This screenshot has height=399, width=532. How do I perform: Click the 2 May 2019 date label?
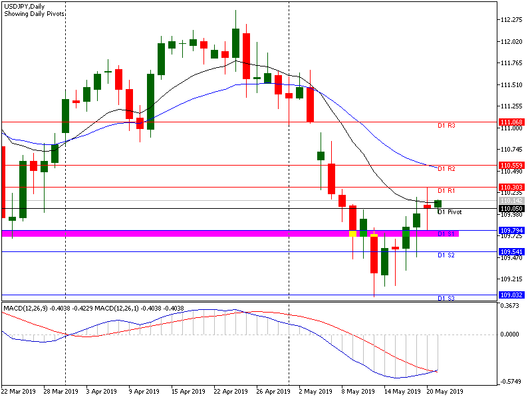[x=315, y=392]
